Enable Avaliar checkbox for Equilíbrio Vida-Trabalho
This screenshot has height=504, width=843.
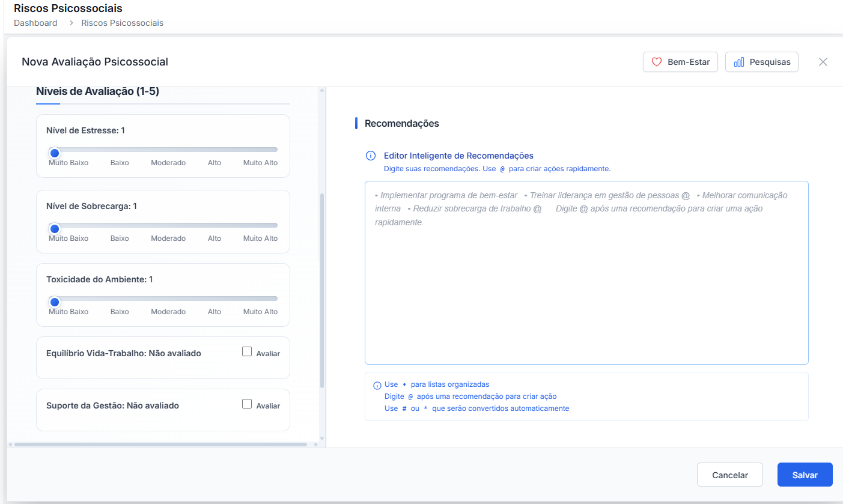click(x=247, y=352)
